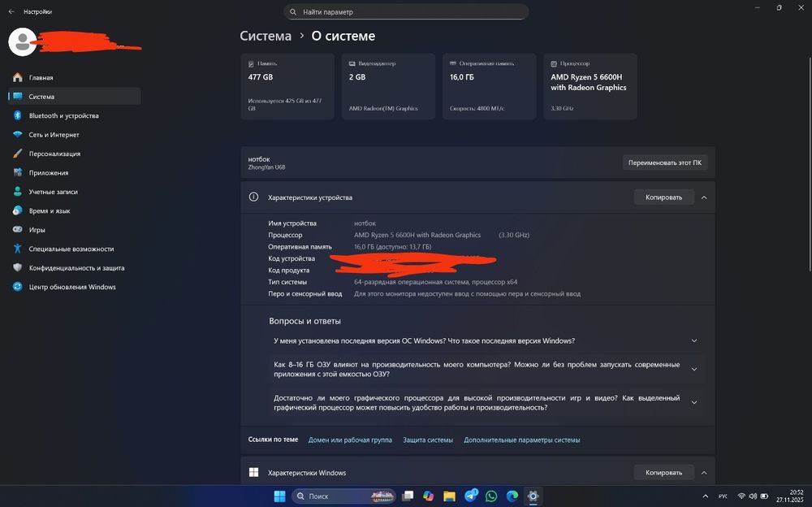Focus the Найти параметр search field
Image resolution: width=812 pixels, height=507 pixels.
coord(406,11)
